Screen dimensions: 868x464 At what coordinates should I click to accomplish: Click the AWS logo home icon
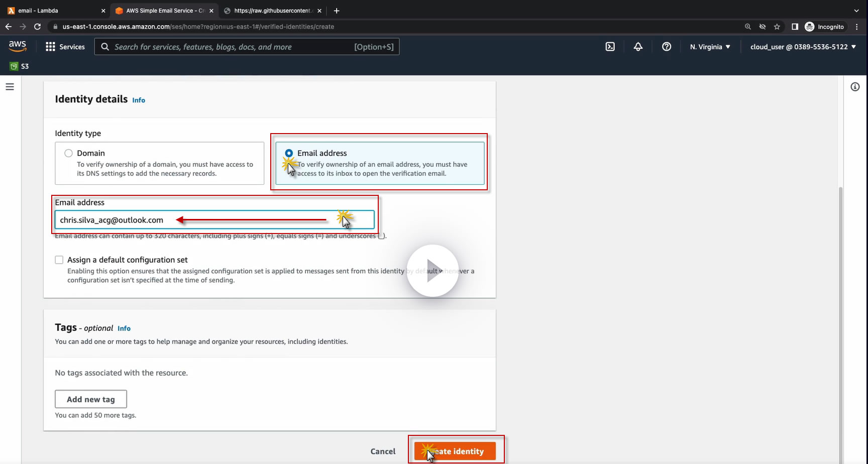[18, 46]
